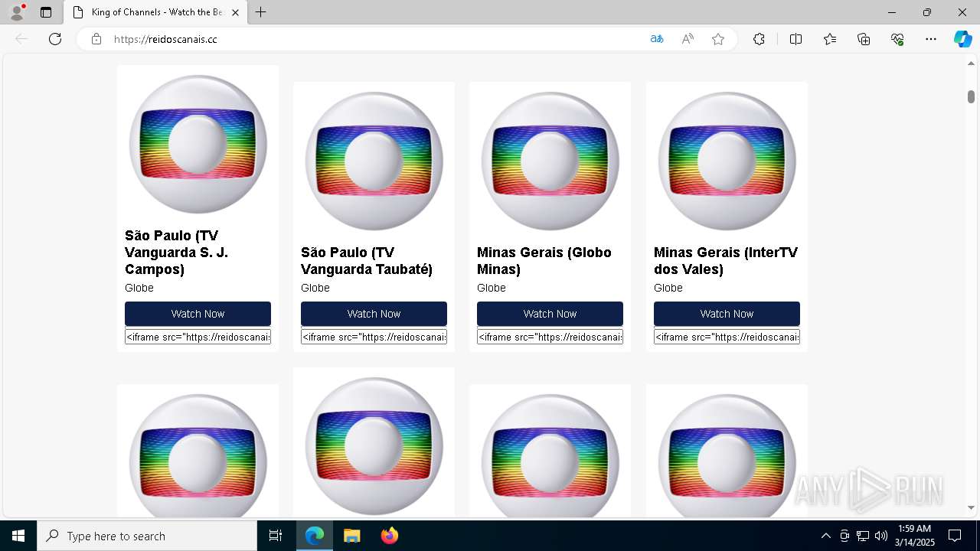Select the King of Channels tab
Screen dimensions: 980x551
pos(155,12)
